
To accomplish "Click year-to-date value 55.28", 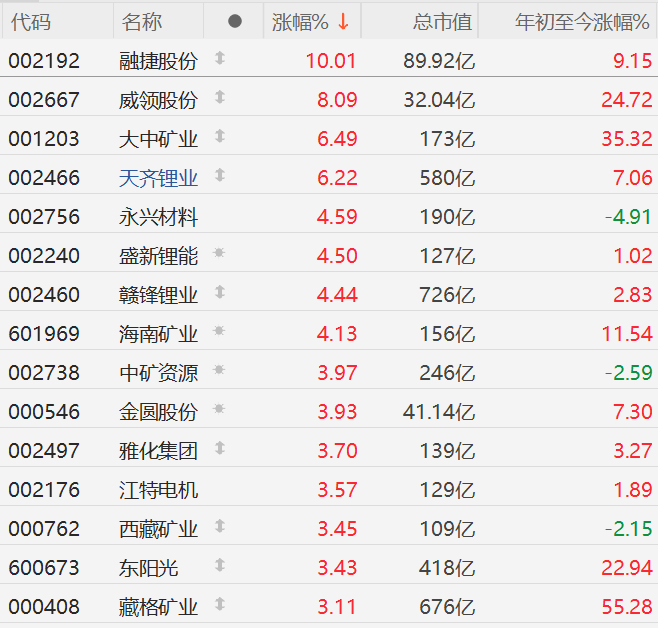I will pos(627,607).
